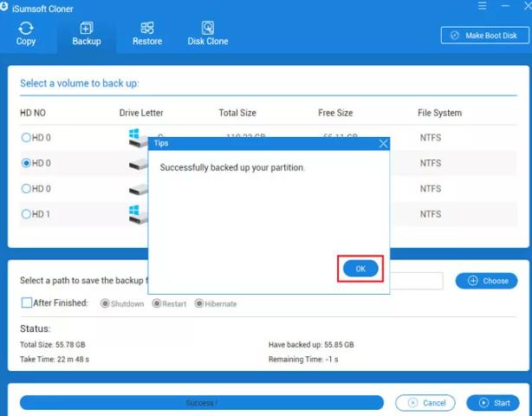Image resolution: width=532 pixels, height=416 pixels.
Task: Click the Success progress bar
Action: pos(202,403)
